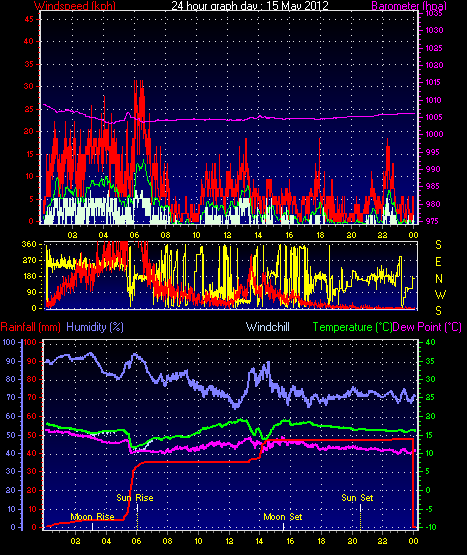The image size is (467, 555).
Task: Click the Windspeed (kph) axis label
Action: tap(75, 5)
